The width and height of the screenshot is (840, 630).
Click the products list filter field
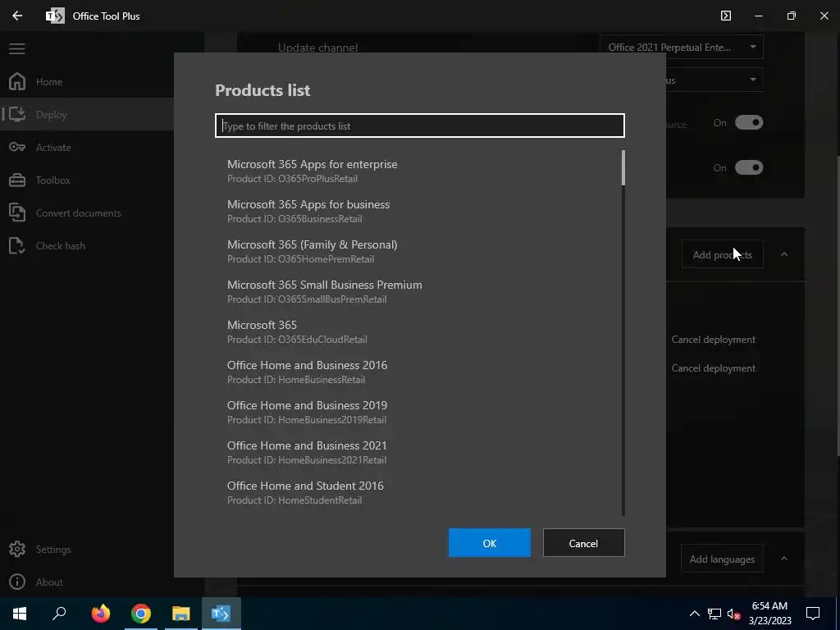coord(420,126)
